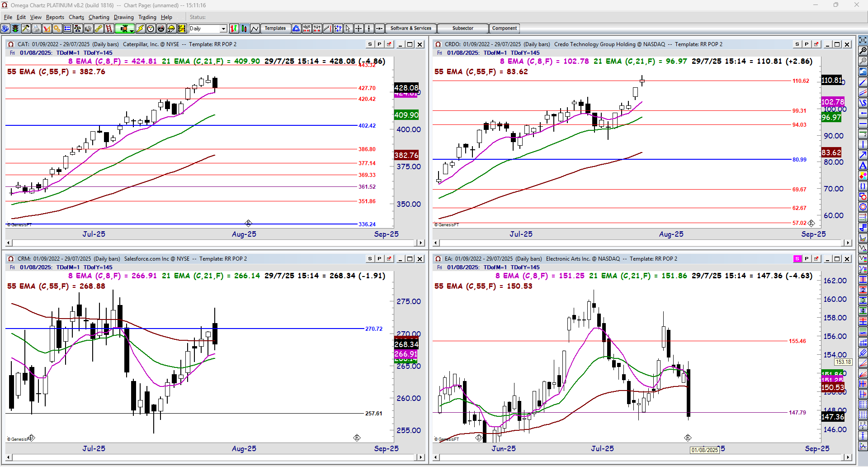The width and height of the screenshot is (868, 467).
Task: Open the File menu
Action: 8,17
